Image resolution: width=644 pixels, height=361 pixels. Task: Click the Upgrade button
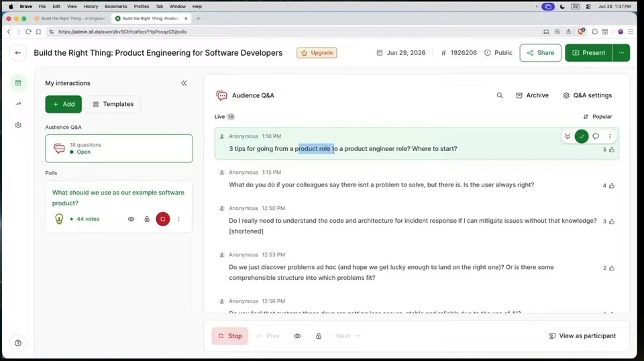(x=317, y=53)
